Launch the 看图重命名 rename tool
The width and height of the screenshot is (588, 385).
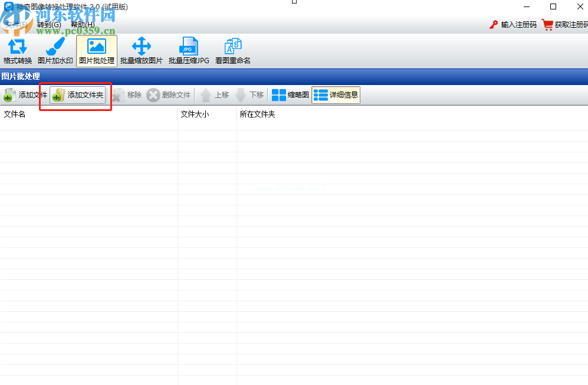233,51
